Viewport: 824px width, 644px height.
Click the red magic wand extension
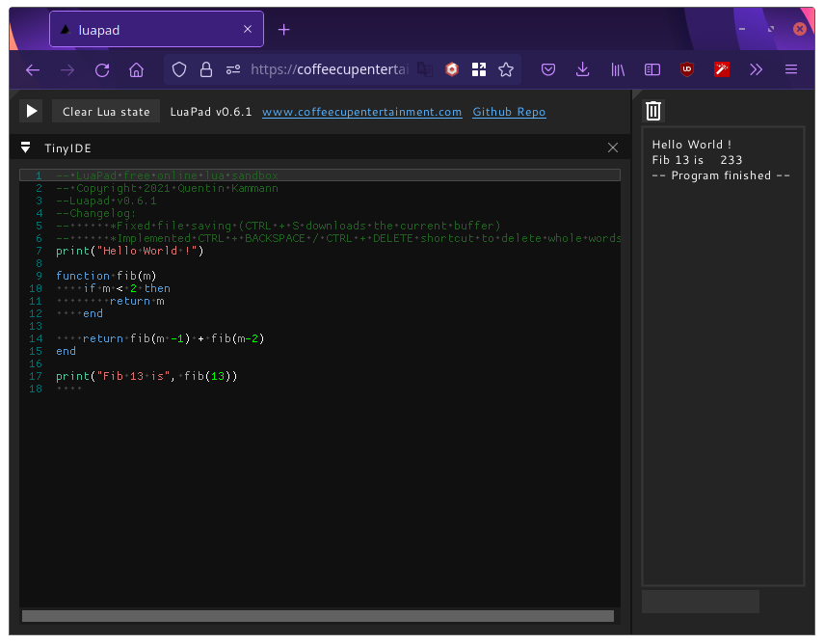722,69
